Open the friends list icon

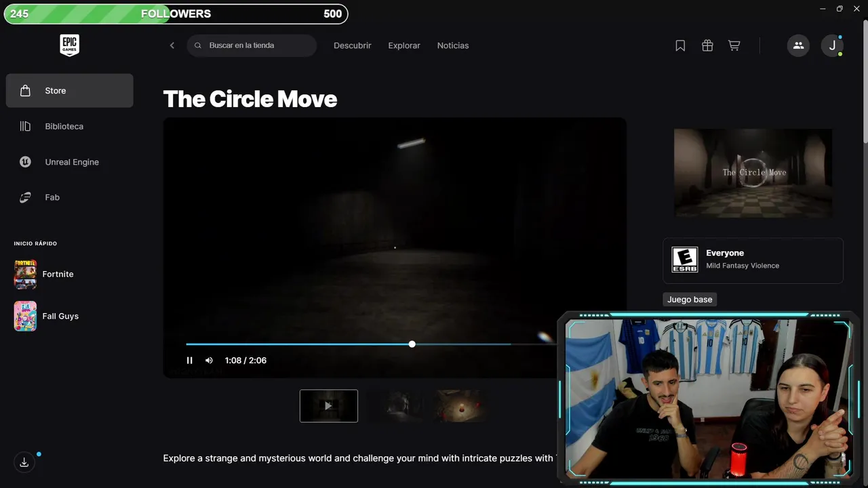coord(798,45)
